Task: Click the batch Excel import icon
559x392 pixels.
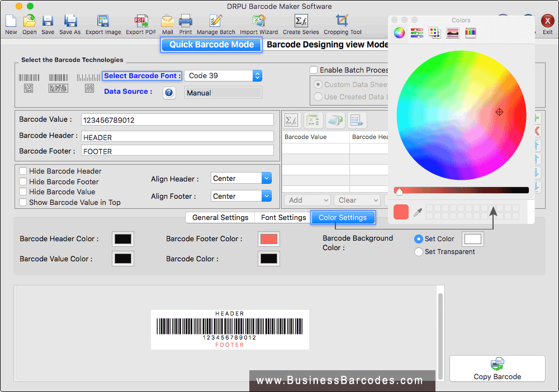Action: (x=313, y=121)
